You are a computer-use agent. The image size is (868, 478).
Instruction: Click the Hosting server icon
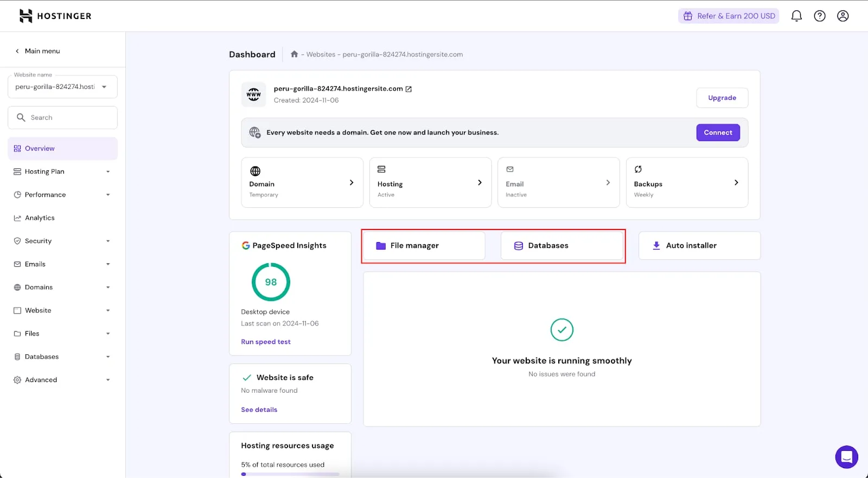click(x=381, y=169)
